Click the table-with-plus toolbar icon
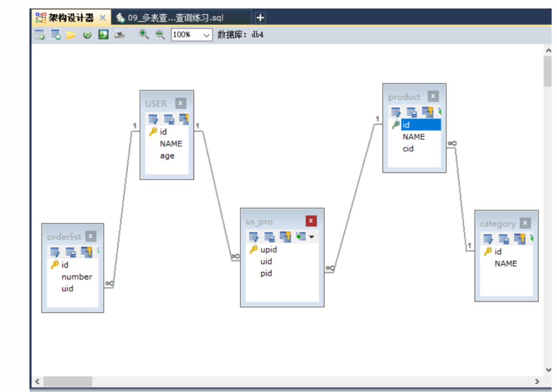The image size is (557, 392). [55, 35]
